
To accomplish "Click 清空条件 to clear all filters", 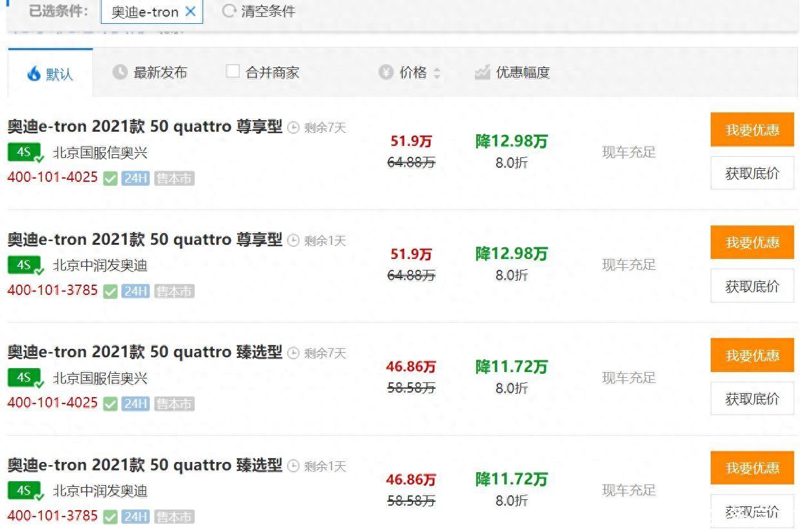I will 268,11.
